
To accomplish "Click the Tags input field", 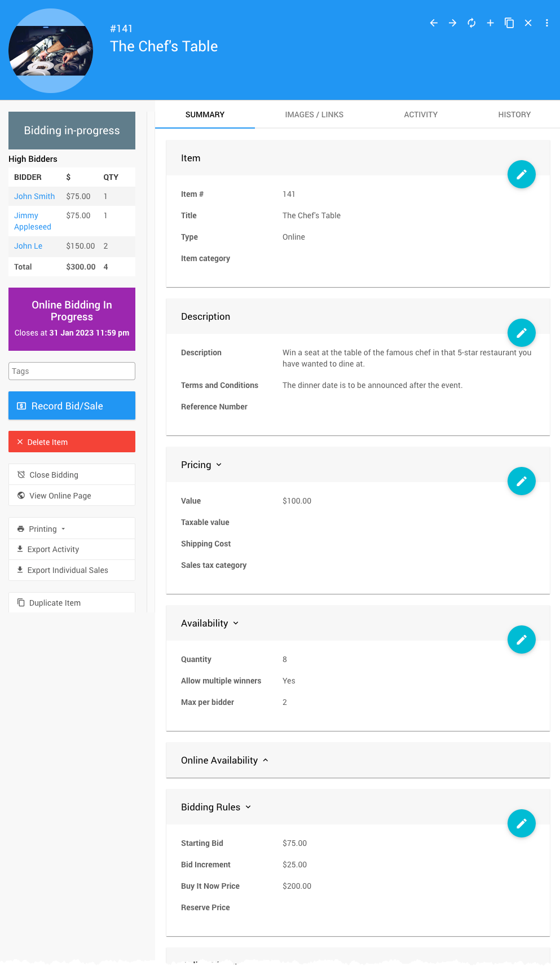I will point(72,371).
